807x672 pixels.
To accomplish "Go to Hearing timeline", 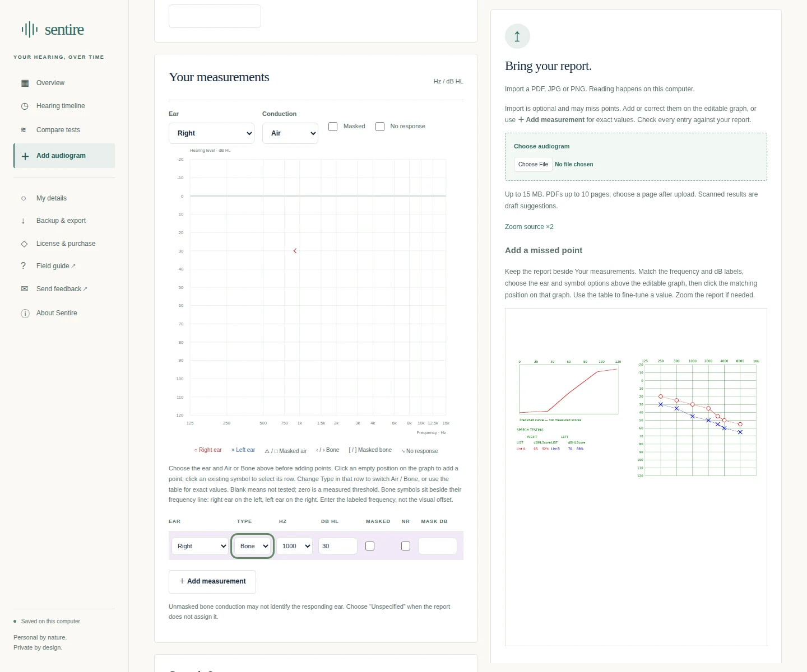I will (64, 106).
